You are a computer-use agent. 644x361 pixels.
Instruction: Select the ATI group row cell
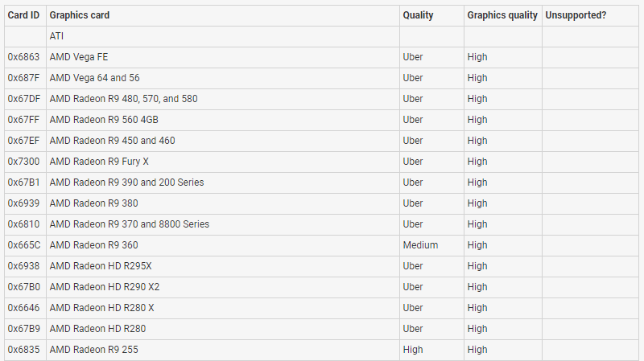click(57, 36)
